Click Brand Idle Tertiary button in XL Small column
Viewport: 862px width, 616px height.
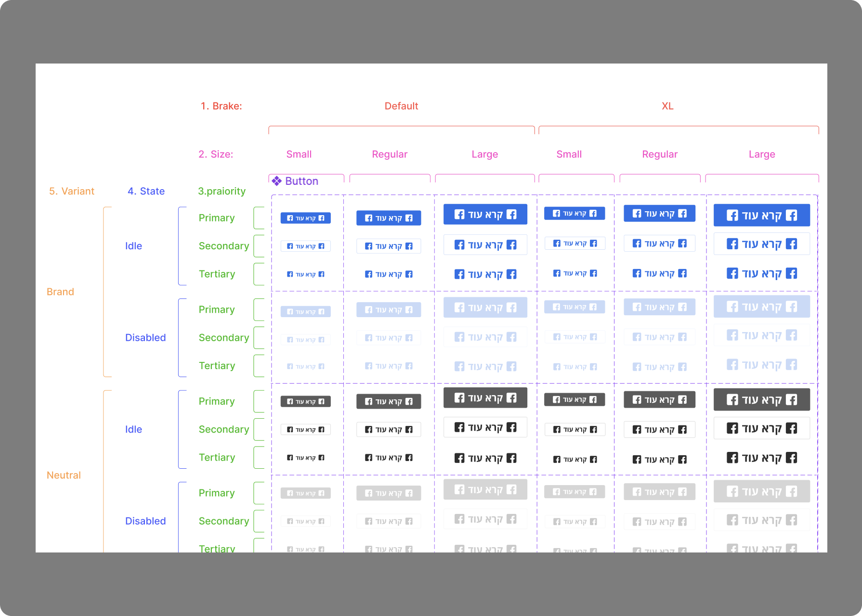click(x=575, y=273)
